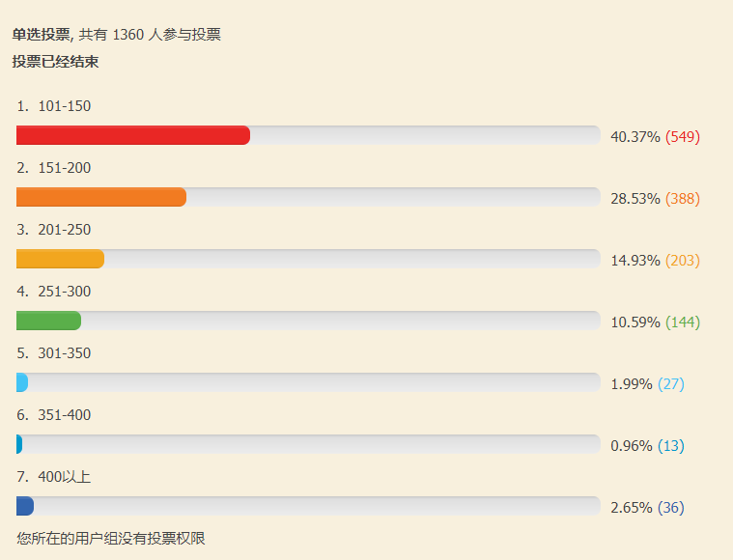Screen dimensions: 733x560
Task: Select the vote count (27)
Action: (671, 383)
